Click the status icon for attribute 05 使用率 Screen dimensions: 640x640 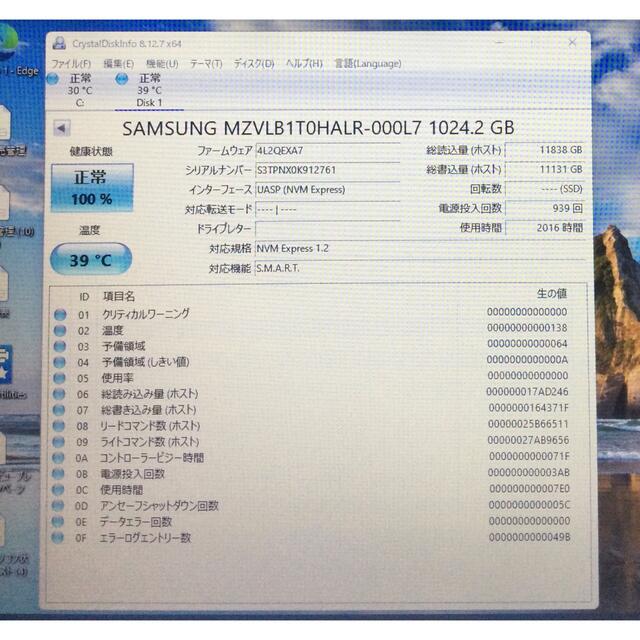tap(59, 378)
